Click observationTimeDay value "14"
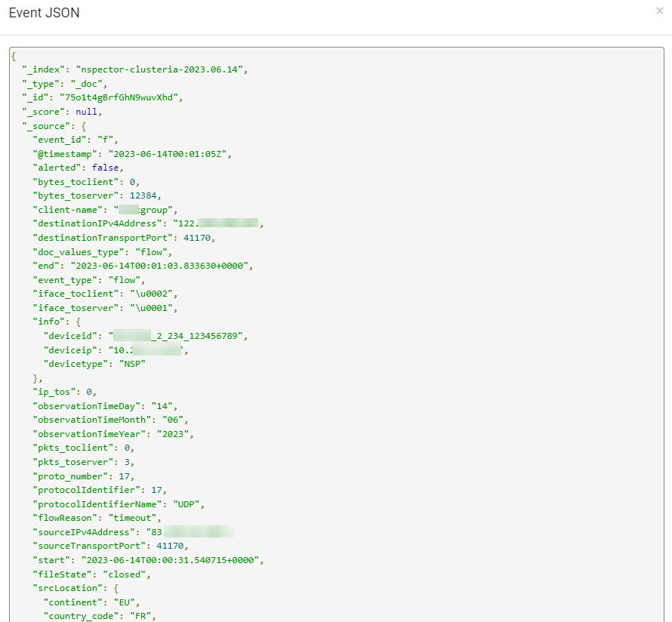This screenshot has height=622, width=672. [162, 405]
